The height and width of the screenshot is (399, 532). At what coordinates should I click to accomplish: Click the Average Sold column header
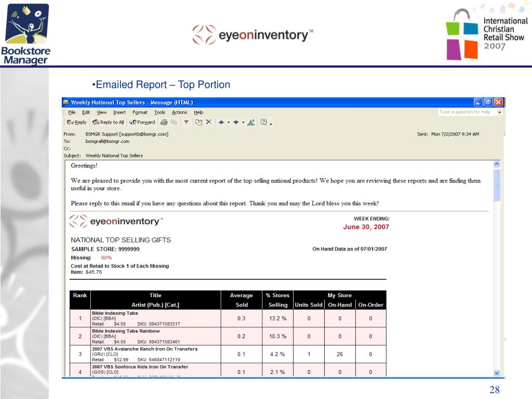pos(241,300)
